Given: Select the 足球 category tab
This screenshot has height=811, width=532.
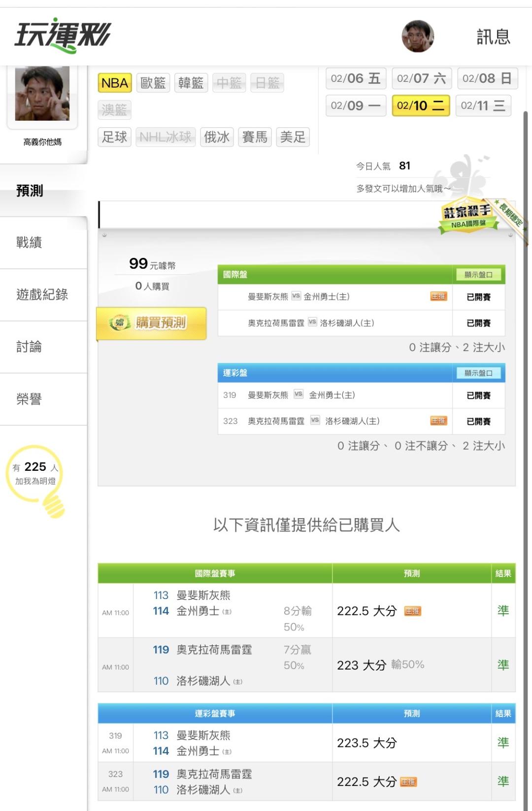Looking at the screenshot, I should [x=115, y=137].
